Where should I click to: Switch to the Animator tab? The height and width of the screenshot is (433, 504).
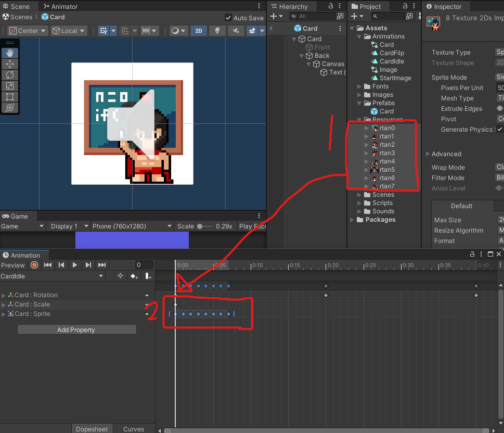[60, 7]
